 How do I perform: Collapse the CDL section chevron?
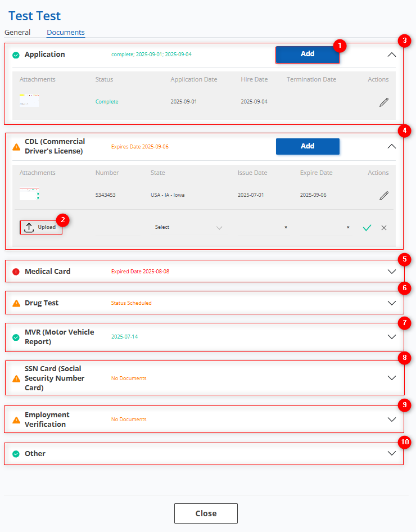392,146
